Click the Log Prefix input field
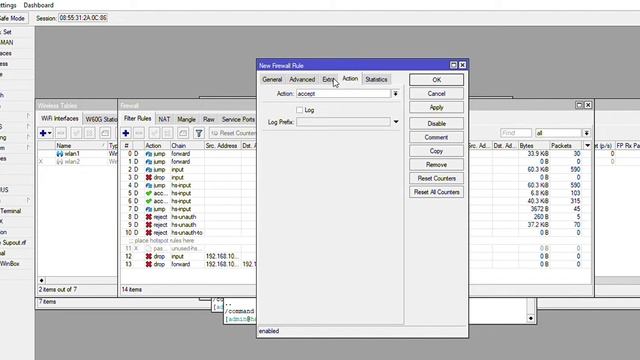 343,122
